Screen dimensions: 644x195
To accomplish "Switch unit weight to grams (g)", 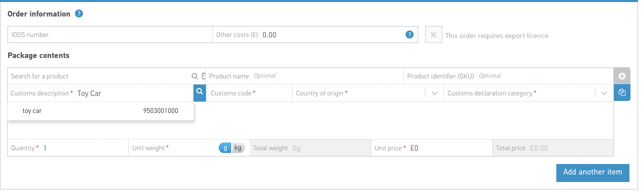I will click(225, 148).
